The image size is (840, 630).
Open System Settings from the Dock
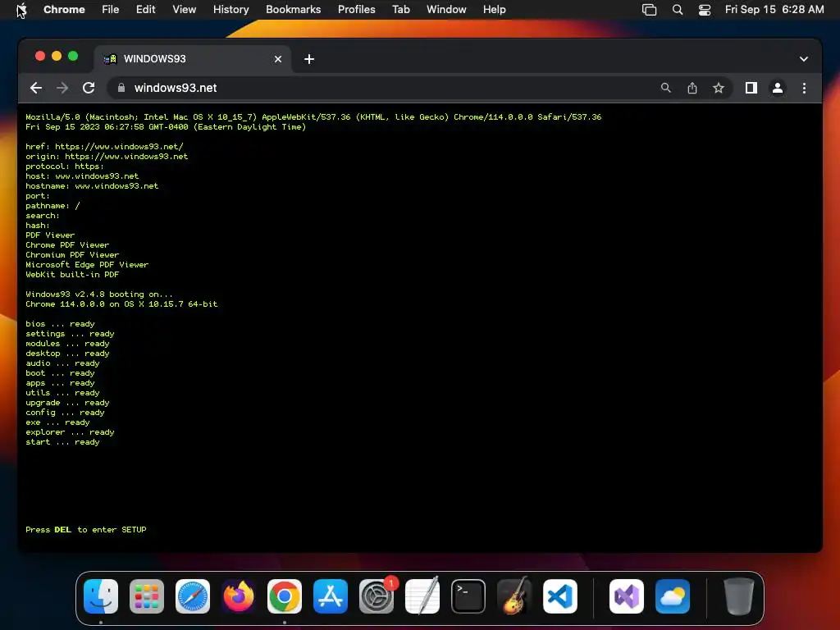[x=376, y=596]
